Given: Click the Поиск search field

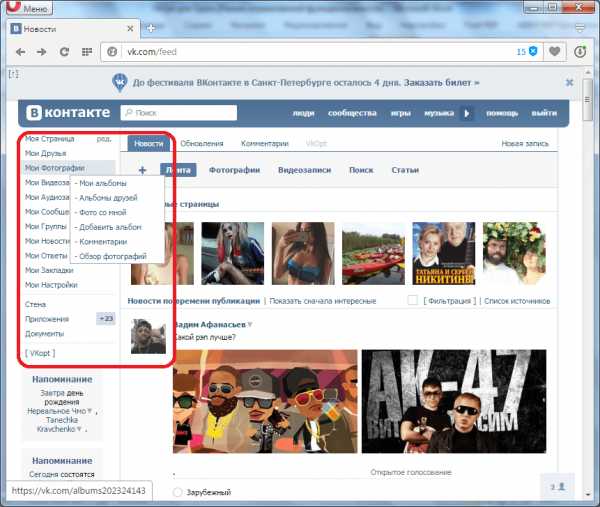Looking at the screenshot, I should pos(179,113).
